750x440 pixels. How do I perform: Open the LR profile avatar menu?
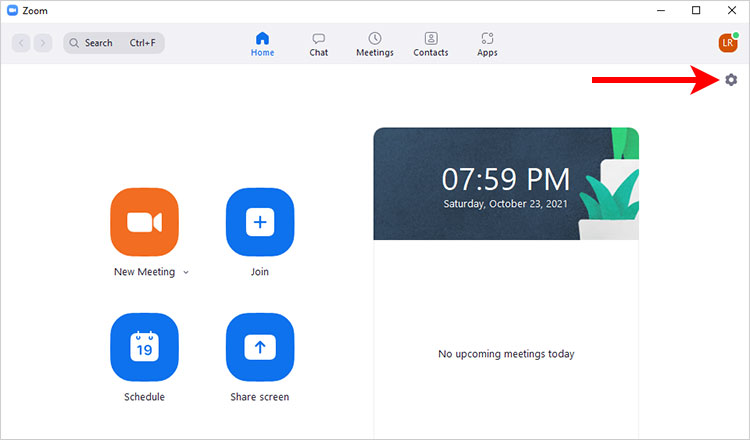point(728,43)
